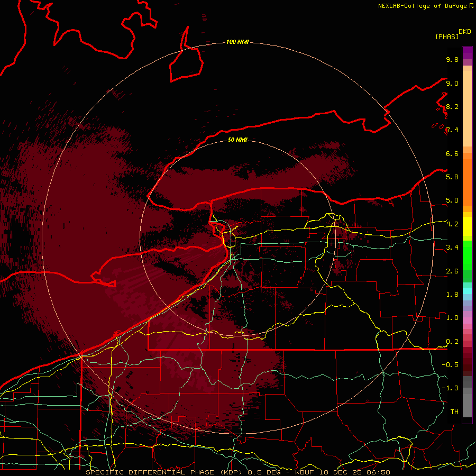Pick the bright green band on color bar
This screenshot has height=476, width=476.
(467, 255)
